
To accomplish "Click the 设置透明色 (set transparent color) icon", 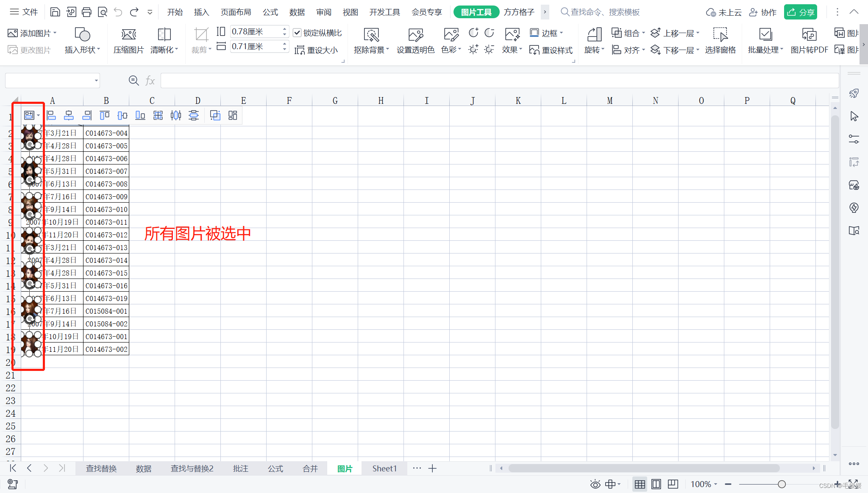I will (x=415, y=35).
